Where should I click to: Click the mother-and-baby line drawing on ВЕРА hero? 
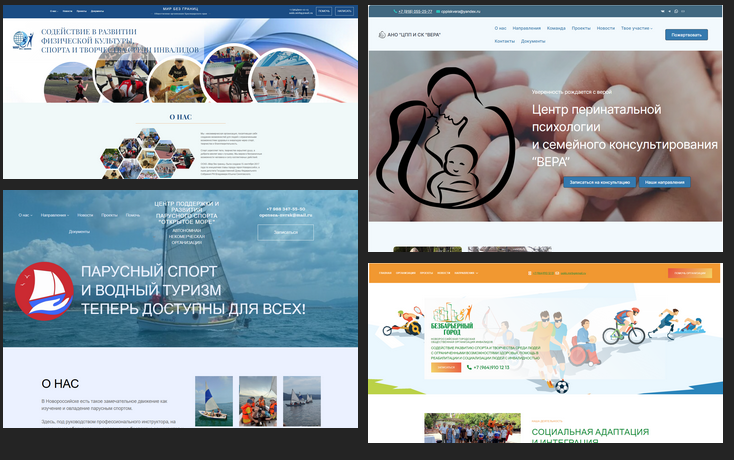click(x=445, y=139)
